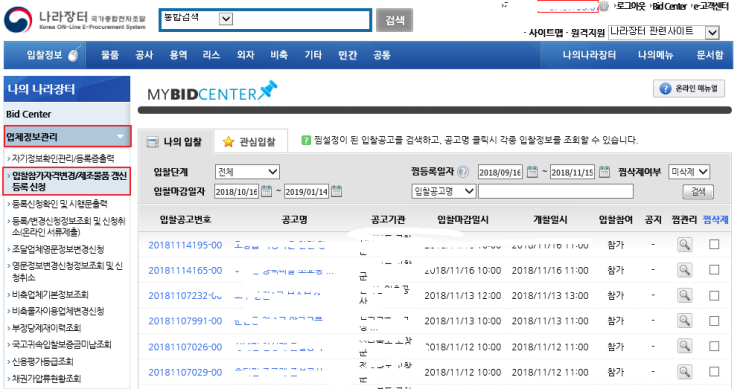The height and width of the screenshot is (389, 743).
Task: Open 입찰단계 전체 dropdown
Action: tap(247, 172)
